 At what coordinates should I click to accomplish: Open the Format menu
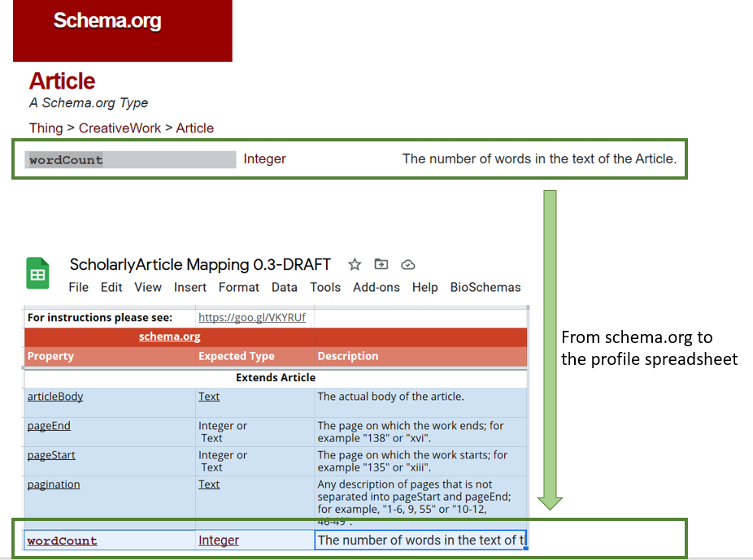[x=238, y=287]
